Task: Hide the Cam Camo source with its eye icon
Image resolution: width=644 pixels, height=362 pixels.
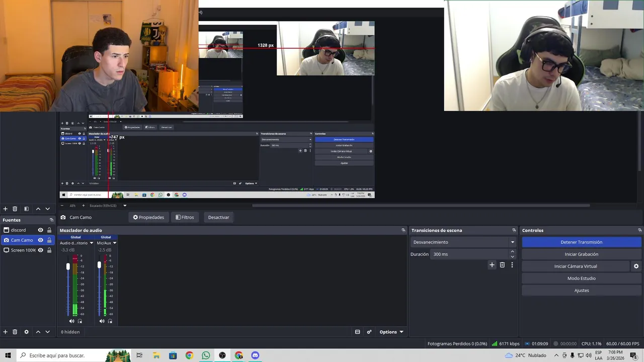Action: (41, 240)
